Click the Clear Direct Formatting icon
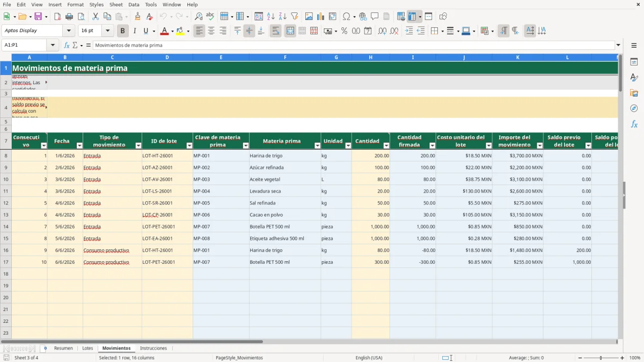 149,17
